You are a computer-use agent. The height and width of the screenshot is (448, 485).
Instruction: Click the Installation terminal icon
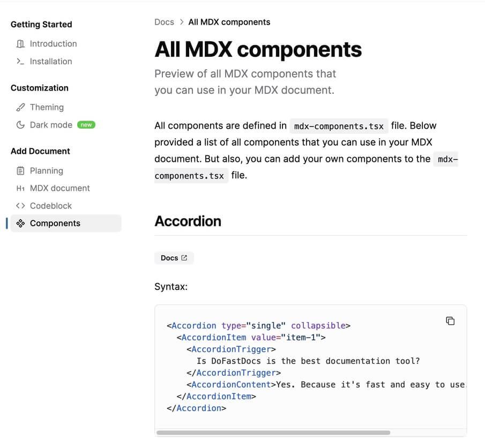point(20,62)
